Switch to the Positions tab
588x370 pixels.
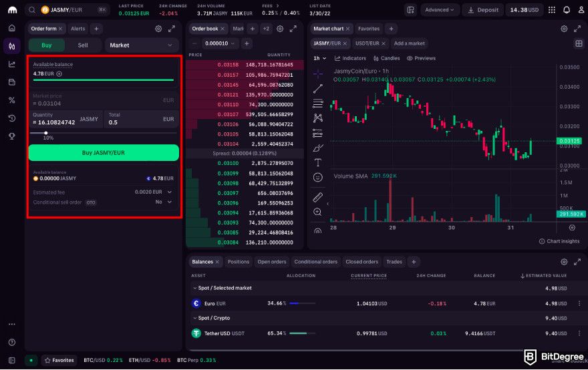pos(239,262)
